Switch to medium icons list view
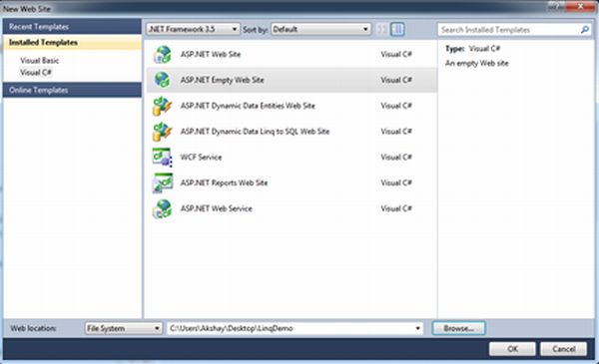The height and width of the screenshot is (364, 599). coord(397,29)
